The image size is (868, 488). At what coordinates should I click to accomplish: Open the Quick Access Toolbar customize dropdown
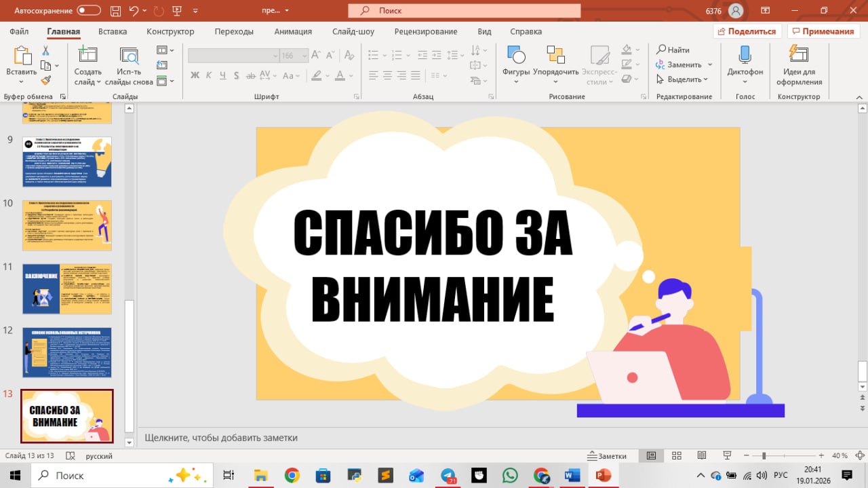tap(197, 11)
